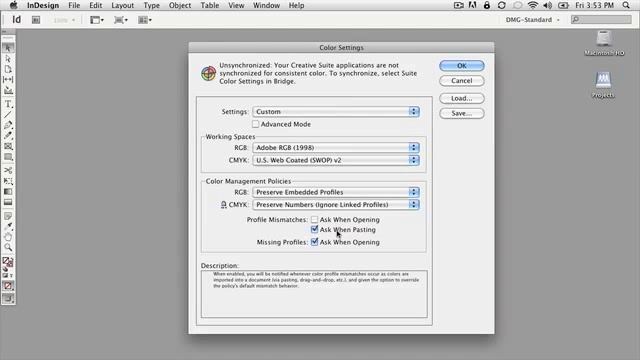
Task: Click the Fill and Stroke swatch
Action: [x=7, y=262]
